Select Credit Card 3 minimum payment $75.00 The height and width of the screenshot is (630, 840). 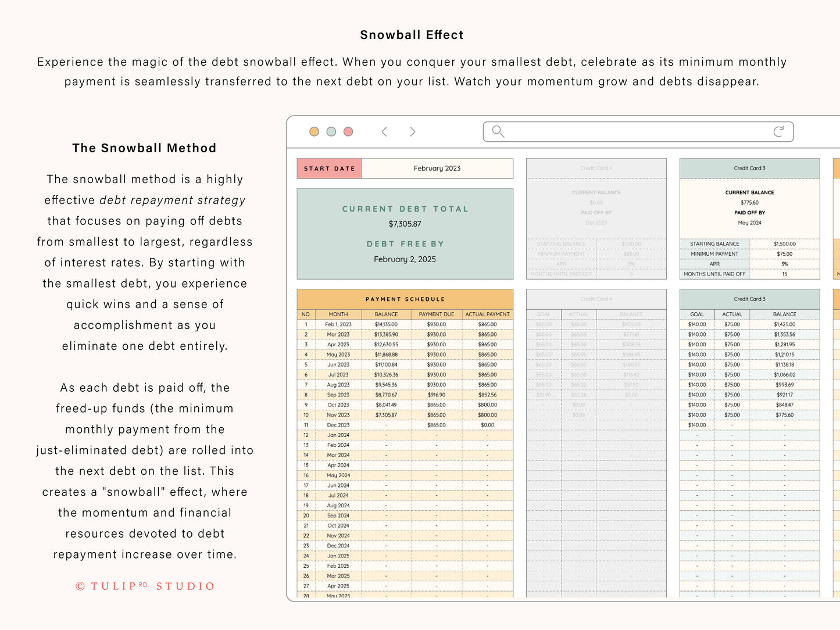pyautogui.click(x=784, y=254)
